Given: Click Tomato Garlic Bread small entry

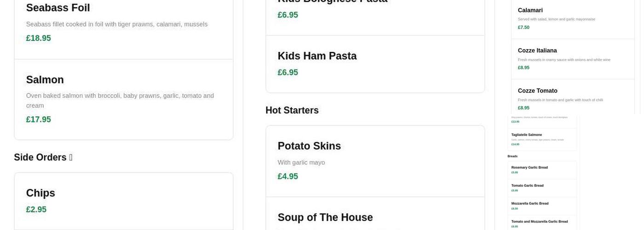Looking at the screenshot, I should tap(527, 185).
